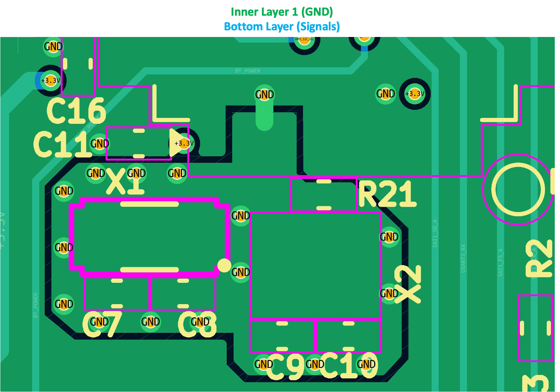Select the +3.3V via above R21
The width and height of the screenshot is (560, 392).
(415, 93)
